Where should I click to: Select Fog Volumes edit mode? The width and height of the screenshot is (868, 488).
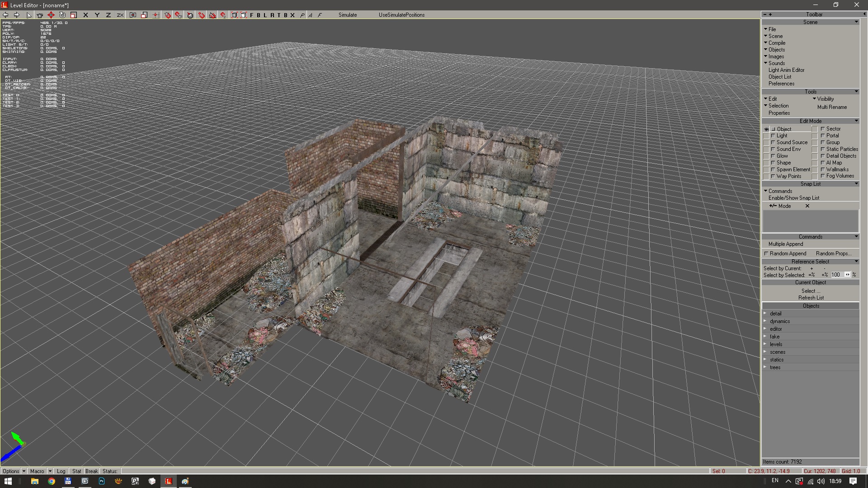pos(840,176)
